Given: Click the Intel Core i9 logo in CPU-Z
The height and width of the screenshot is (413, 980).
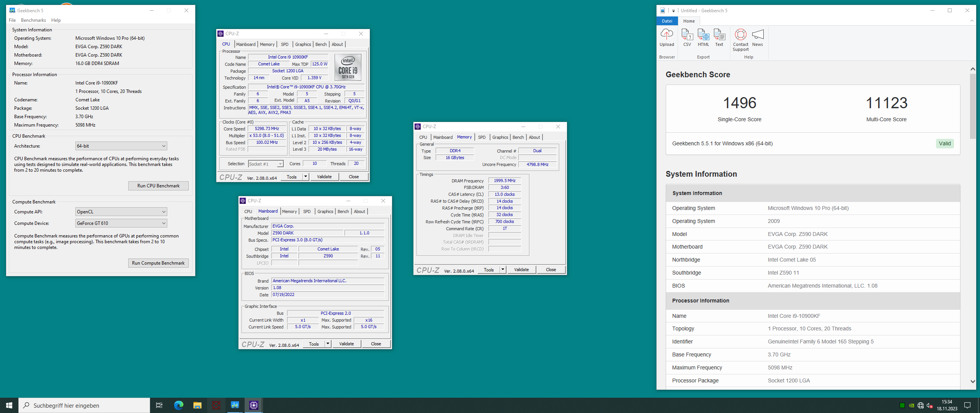Looking at the screenshot, I should coord(348,67).
